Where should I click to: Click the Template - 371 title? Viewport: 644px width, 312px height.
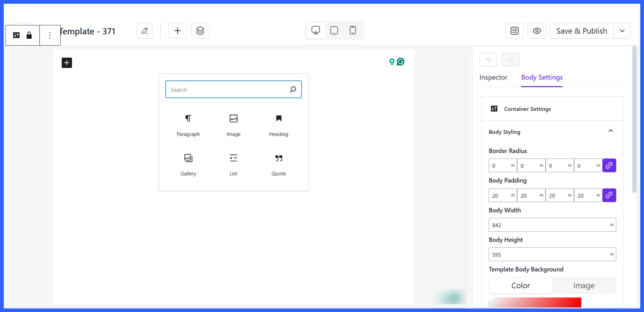pos(88,31)
